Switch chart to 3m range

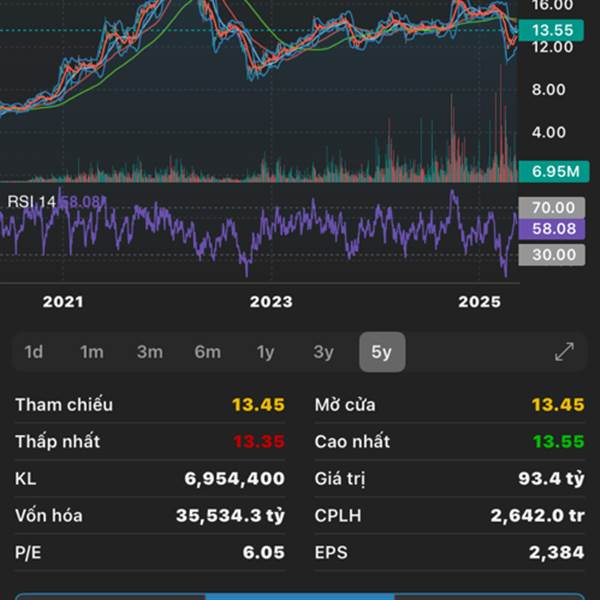pos(150,352)
